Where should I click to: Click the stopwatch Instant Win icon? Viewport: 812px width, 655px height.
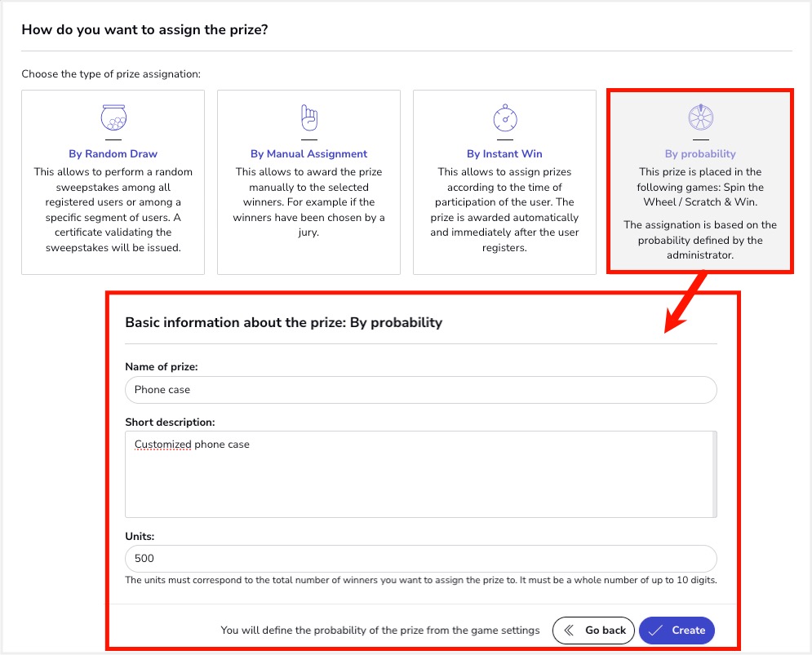coord(505,117)
